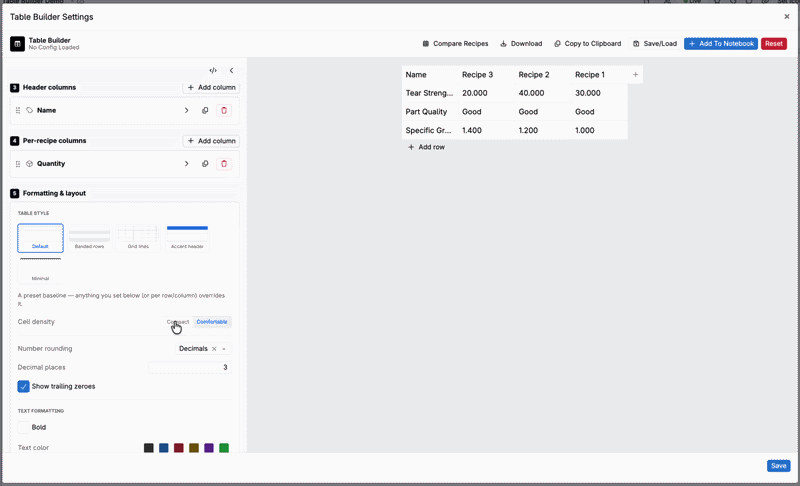Click the Specific Gravity row name cell
The height and width of the screenshot is (486, 800).
tap(430, 130)
